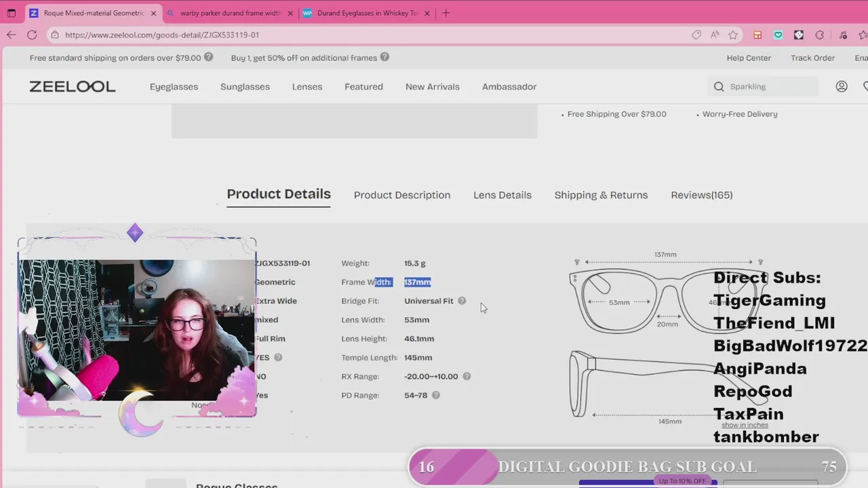This screenshot has height=488, width=868.
Task: Click the 145mm temple length value
Action: point(418,358)
